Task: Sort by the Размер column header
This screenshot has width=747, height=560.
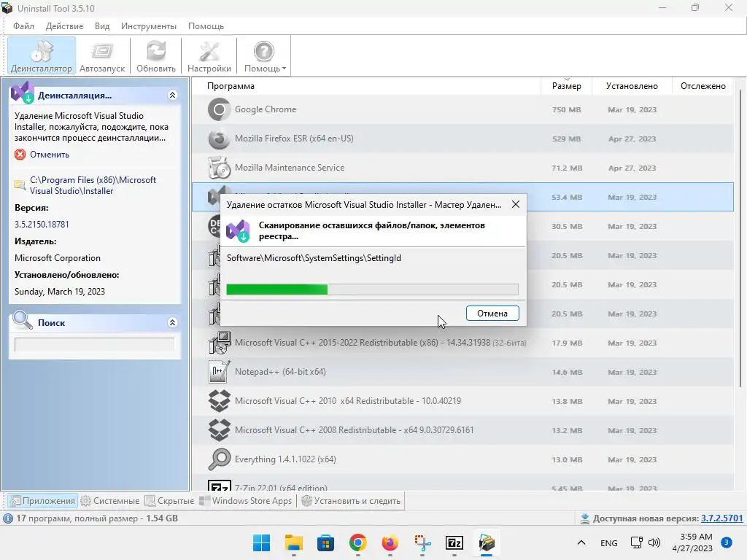Action: [x=566, y=86]
